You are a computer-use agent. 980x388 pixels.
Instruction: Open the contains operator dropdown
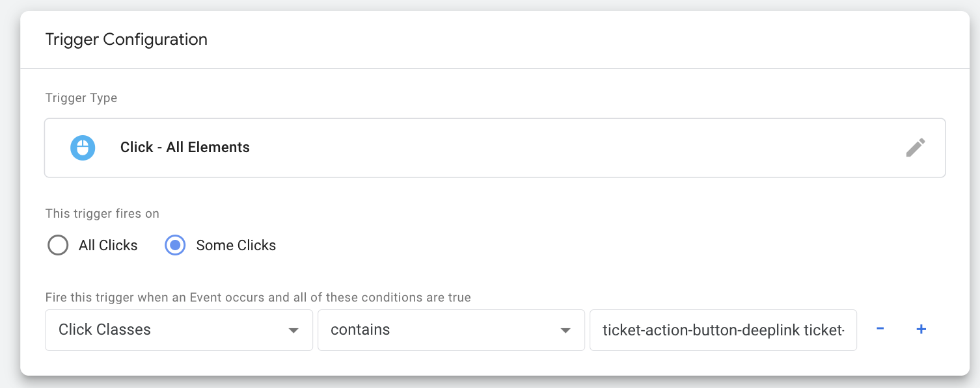(451, 330)
